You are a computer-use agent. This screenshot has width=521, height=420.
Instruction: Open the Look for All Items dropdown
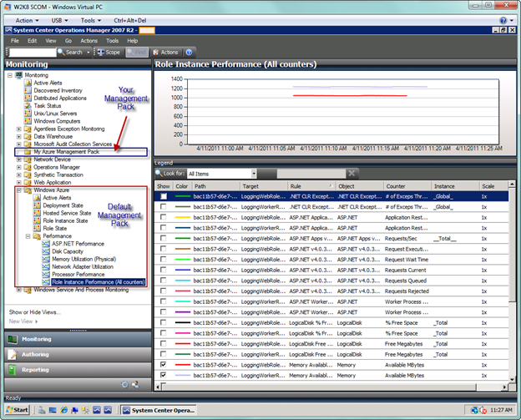point(254,174)
